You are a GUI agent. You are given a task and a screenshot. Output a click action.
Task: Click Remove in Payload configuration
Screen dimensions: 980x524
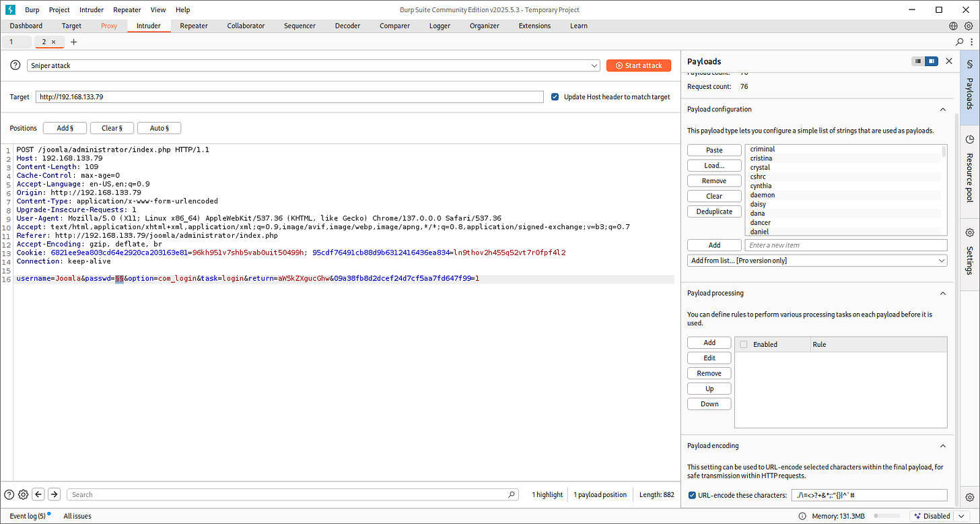(714, 181)
